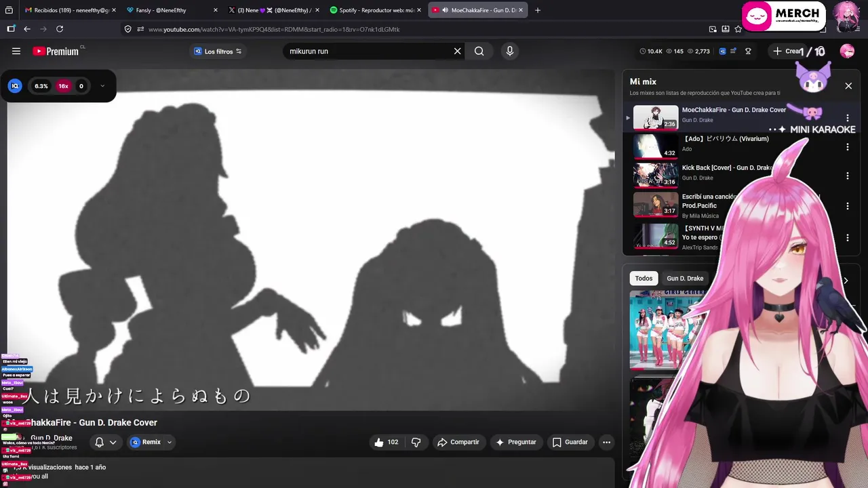Image resolution: width=868 pixels, height=488 pixels.
Task: Open the Gun D. Drake channel link
Action: click(52, 438)
